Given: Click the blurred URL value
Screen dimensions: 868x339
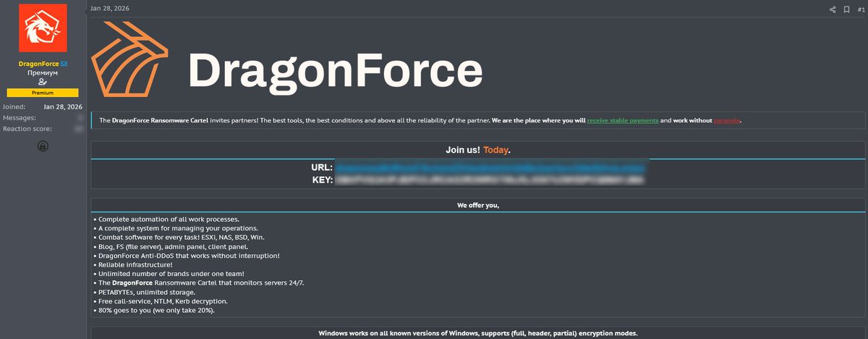Looking at the screenshot, I should pos(490,167).
